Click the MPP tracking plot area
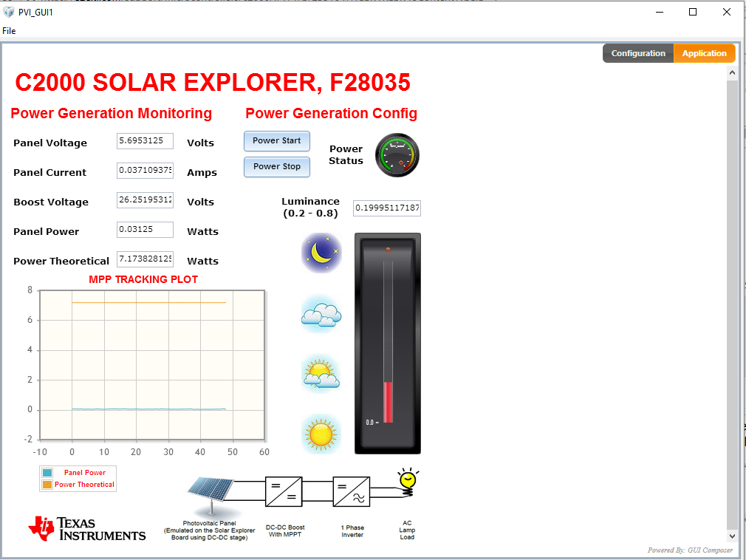Viewport: 746px width, 560px height. pyautogui.click(x=152, y=364)
